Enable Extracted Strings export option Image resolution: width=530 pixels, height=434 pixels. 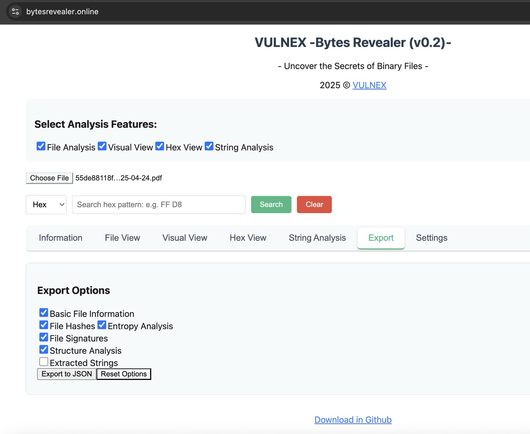(x=44, y=362)
